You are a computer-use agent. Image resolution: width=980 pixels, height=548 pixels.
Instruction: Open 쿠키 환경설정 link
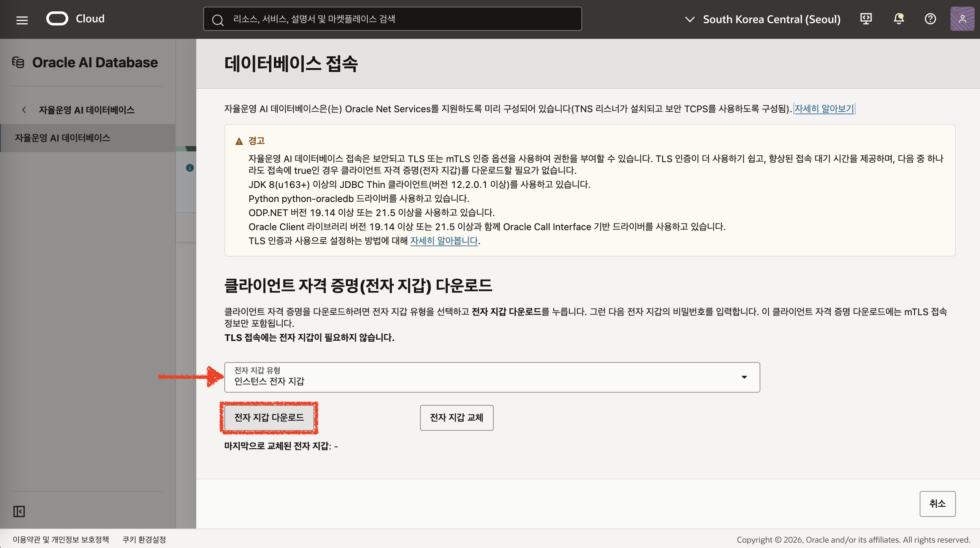pyautogui.click(x=144, y=539)
